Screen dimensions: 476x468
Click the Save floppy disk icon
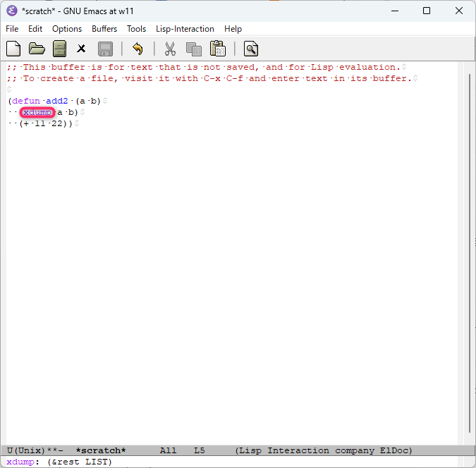105,49
